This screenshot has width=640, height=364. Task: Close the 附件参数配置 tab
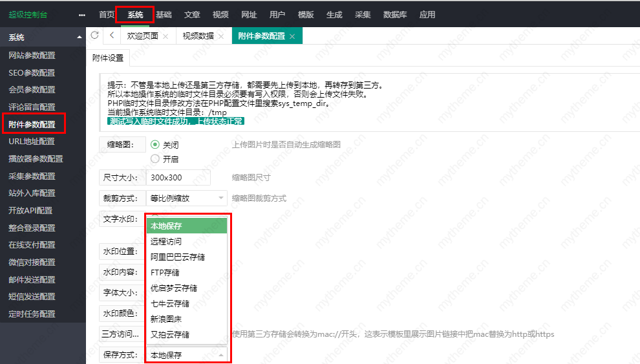292,37
